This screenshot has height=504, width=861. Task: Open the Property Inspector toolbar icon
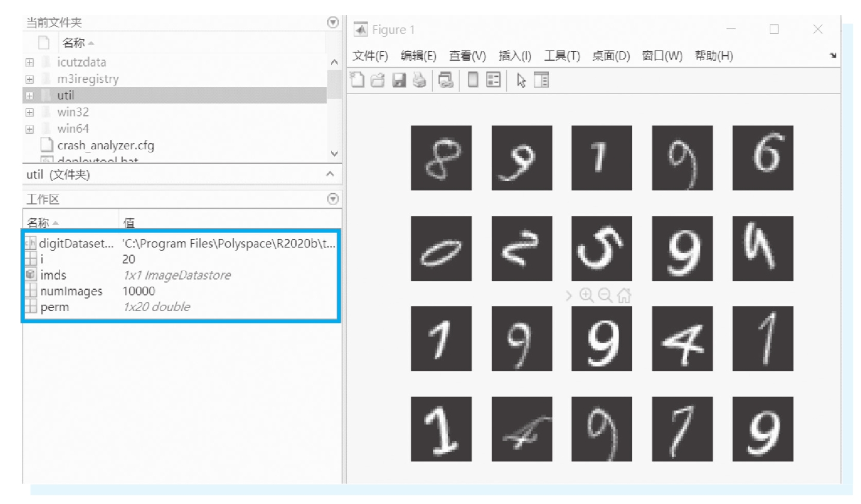coord(540,80)
